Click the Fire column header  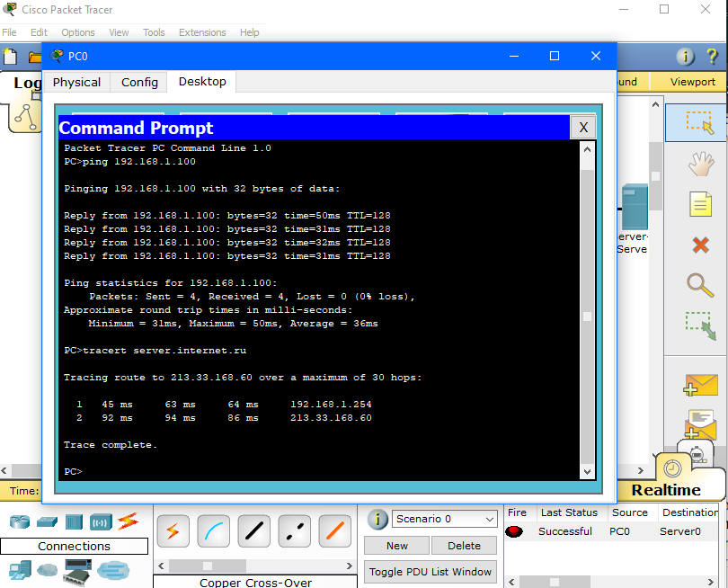pyautogui.click(x=517, y=512)
